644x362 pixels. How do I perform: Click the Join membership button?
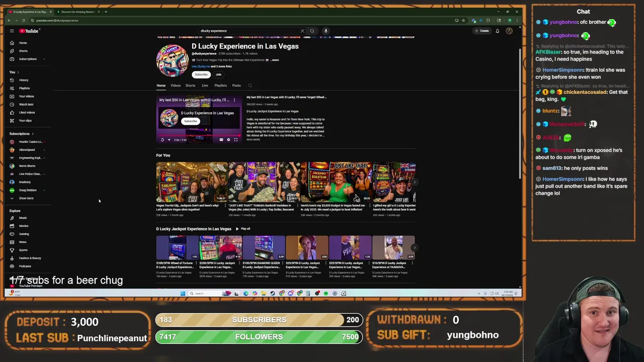click(x=218, y=74)
